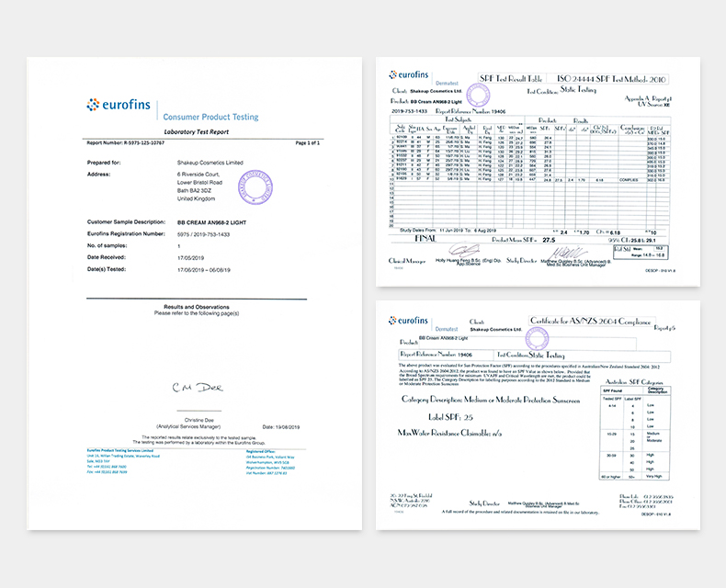Click the purple stamp on compliance certificate
This screenshot has width=726, height=588.
pos(537,339)
